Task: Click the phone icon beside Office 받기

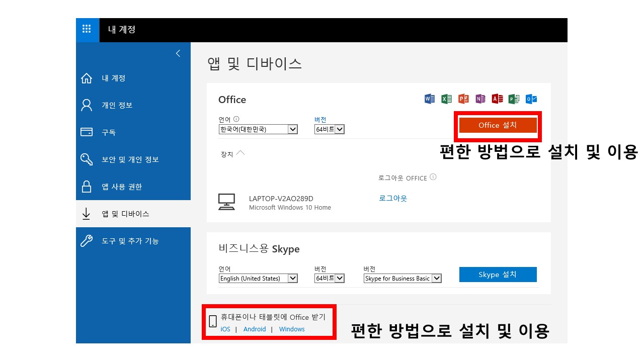Action: click(213, 321)
